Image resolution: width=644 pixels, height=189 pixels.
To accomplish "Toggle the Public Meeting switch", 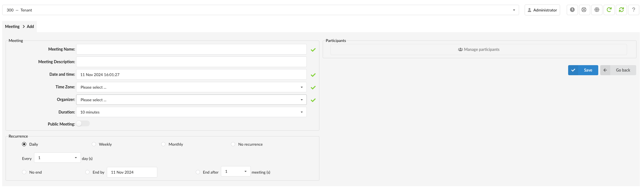I will (x=83, y=124).
